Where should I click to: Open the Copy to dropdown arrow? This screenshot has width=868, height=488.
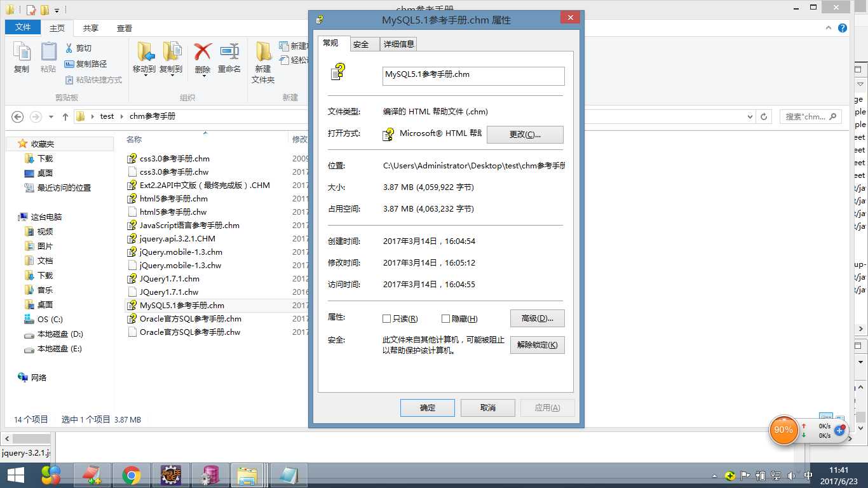(x=171, y=76)
